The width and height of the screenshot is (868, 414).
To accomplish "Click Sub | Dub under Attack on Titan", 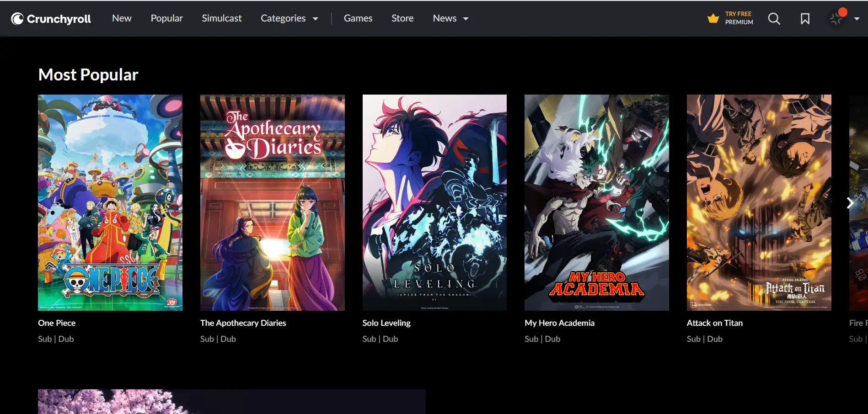I will [705, 339].
